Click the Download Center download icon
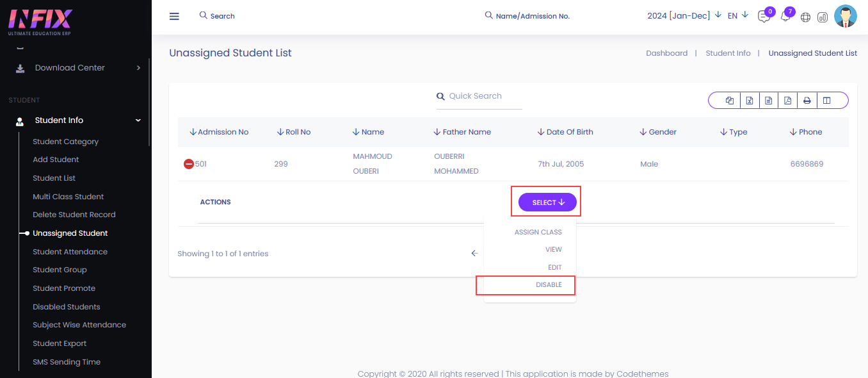Image resolution: width=868 pixels, height=378 pixels. [20, 68]
